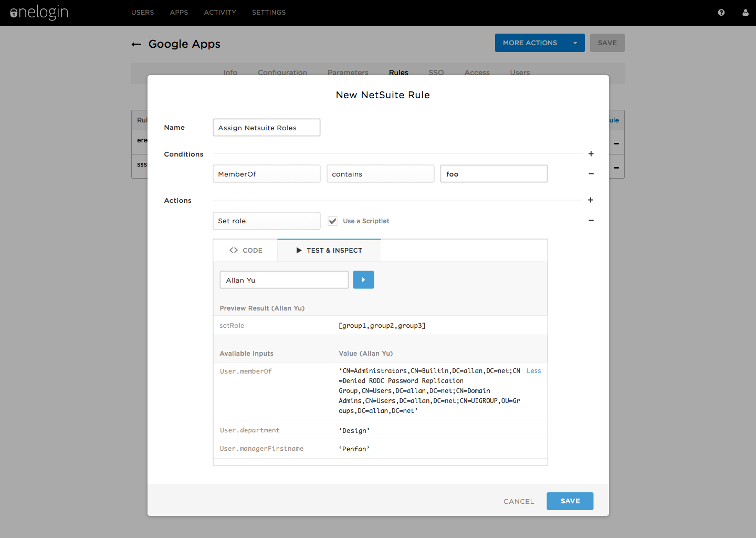This screenshot has width=756, height=538.
Task: Click the MORE ACTIONS button
Action: coord(530,43)
